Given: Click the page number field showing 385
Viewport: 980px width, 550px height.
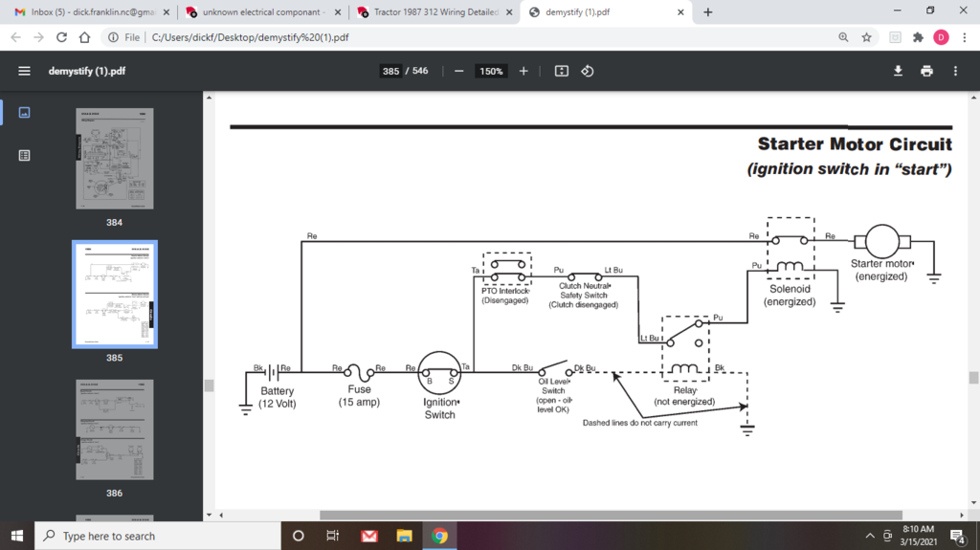Looking at the screenshot, I should [x=390, y=71].
